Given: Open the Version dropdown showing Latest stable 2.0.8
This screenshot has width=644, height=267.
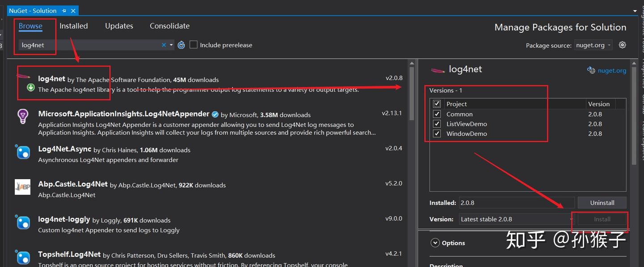Looking at the screenshot, I should [x=517, y=219].
